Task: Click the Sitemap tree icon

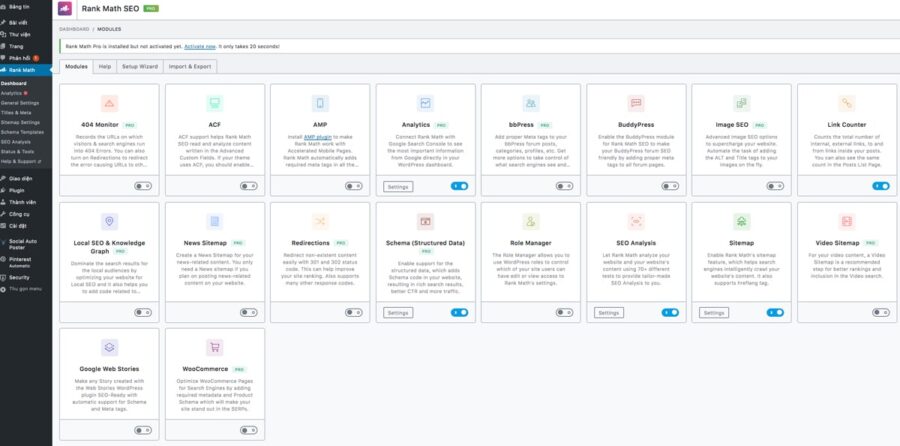Action: coord(742,222)
